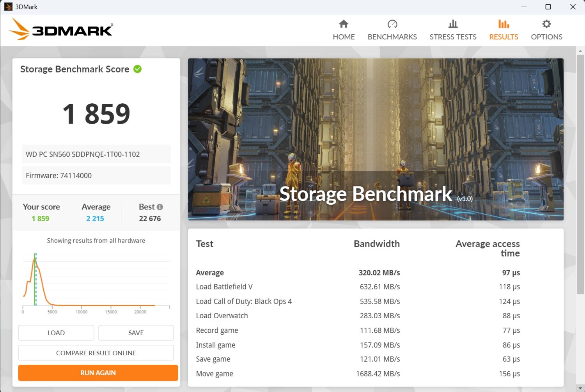
Task: Open Options via the gear icon
Action: pos(546,24)
